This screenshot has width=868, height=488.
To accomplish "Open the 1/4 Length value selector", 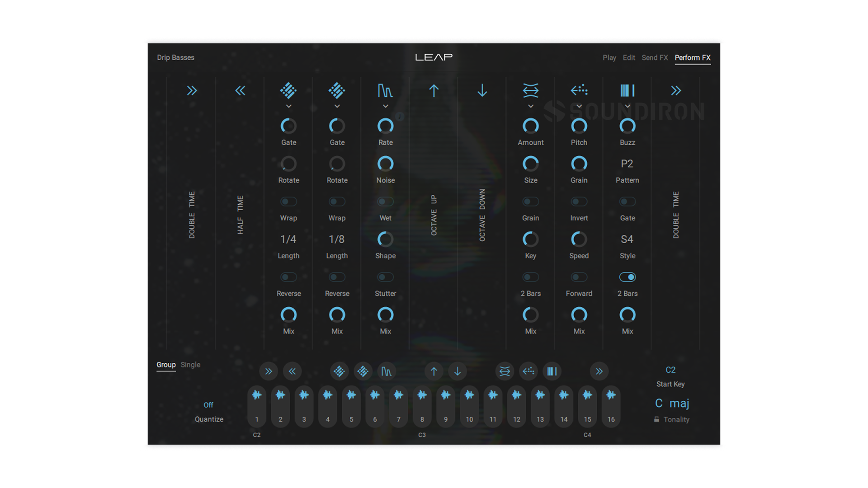I will coord(288,239).
